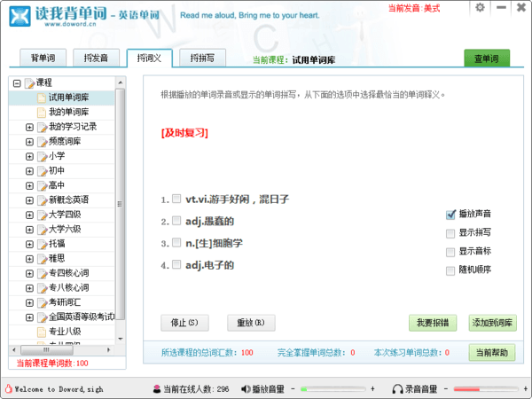Viewport: 532px width, 399px height.
Task: Expand the 新概念英语 course node
Action: [x=29, y=200]
